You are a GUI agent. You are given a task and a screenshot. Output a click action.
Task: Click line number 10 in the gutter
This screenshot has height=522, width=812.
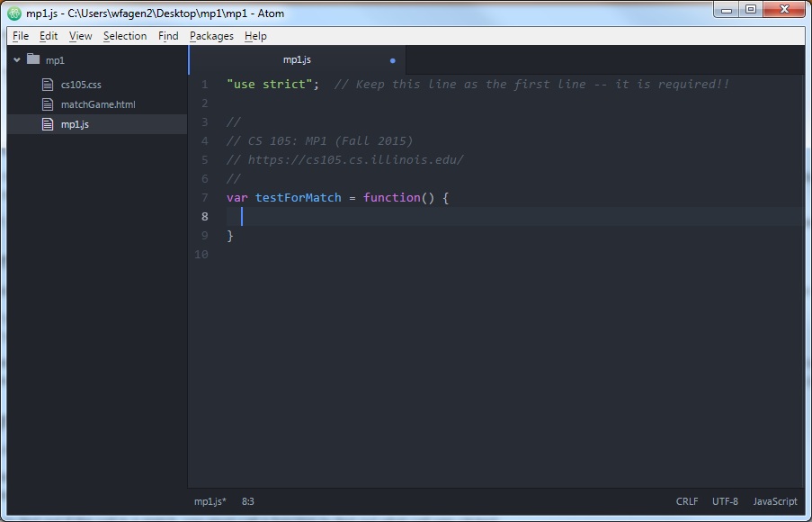[201, 254]
